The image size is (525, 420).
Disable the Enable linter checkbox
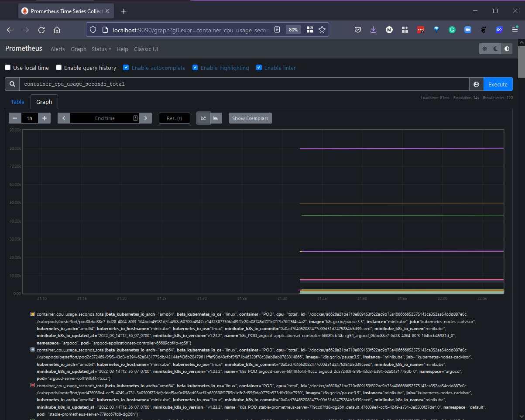(x=259, y=68)
